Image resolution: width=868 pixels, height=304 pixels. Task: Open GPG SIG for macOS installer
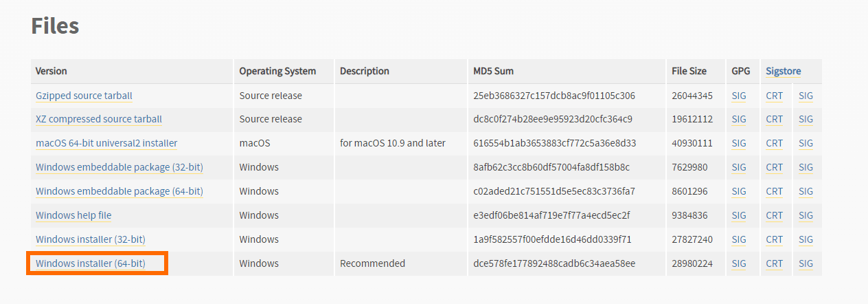[x=739, y=143]
